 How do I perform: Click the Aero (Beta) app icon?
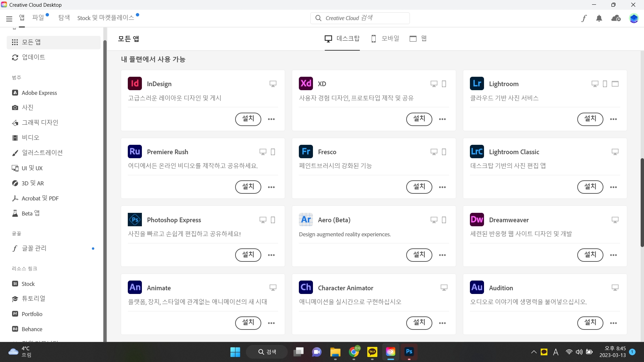pyautogui.click(x=306, y=220)
